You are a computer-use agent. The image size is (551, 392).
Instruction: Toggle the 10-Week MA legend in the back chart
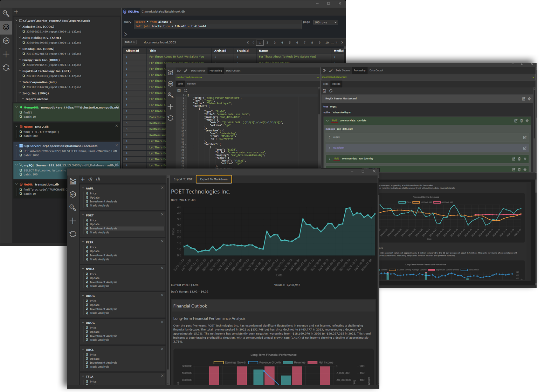tap(422, 202)
